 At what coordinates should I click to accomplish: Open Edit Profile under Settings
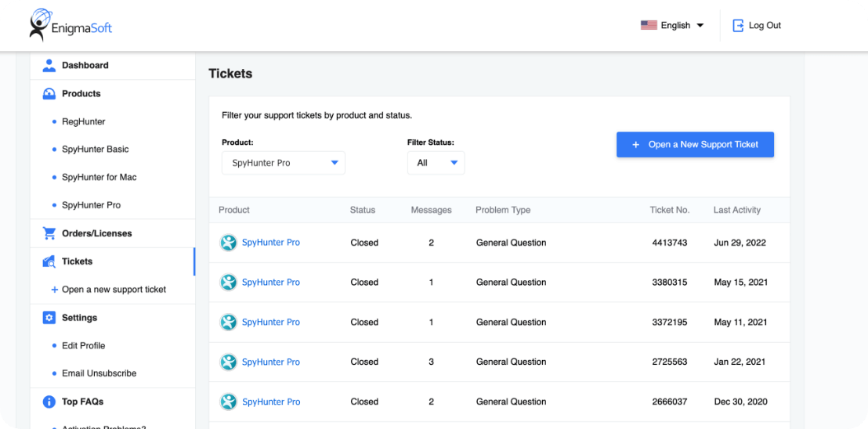pos(83,346)
